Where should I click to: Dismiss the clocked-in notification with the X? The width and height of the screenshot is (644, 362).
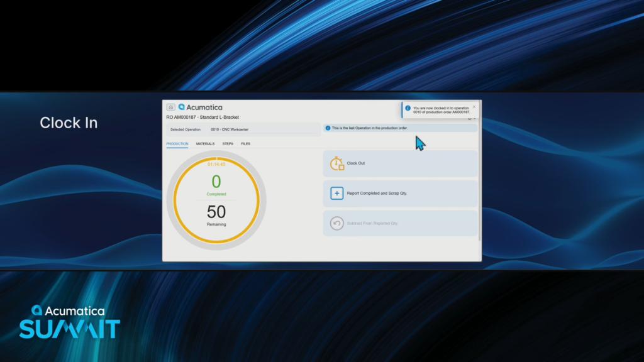coord(474,107)
